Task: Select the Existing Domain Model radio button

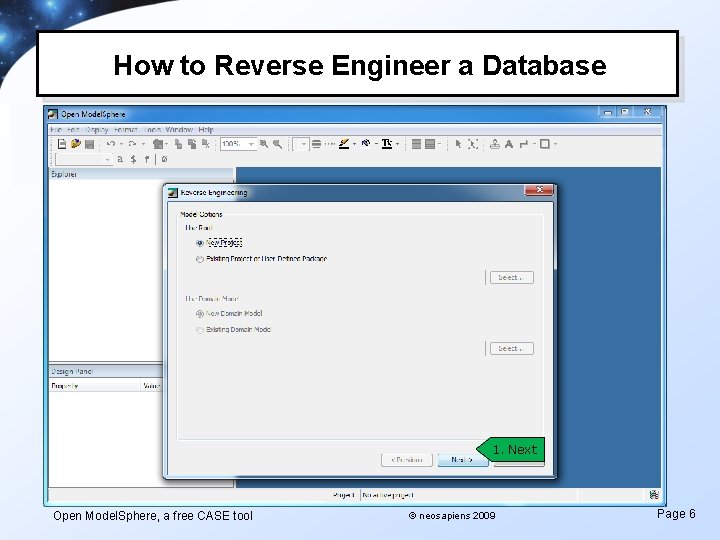Action: pyautogui.click(x=200, y=330)
